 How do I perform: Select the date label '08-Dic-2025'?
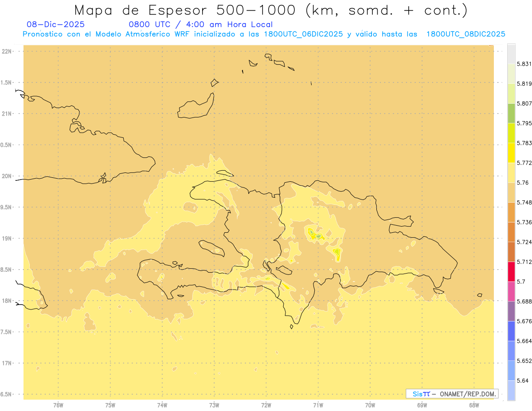pos(55,24)
